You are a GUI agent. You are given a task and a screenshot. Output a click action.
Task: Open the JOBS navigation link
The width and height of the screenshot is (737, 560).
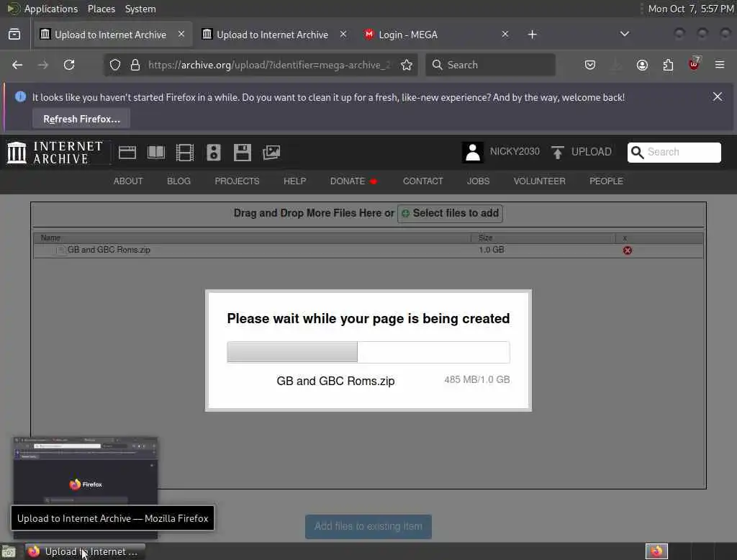[x=478, y=181]
